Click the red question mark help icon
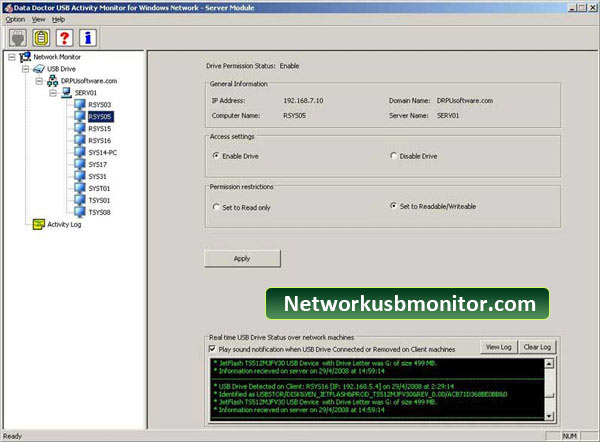Viewport: 600px width, 442px height. pos(64,38)
